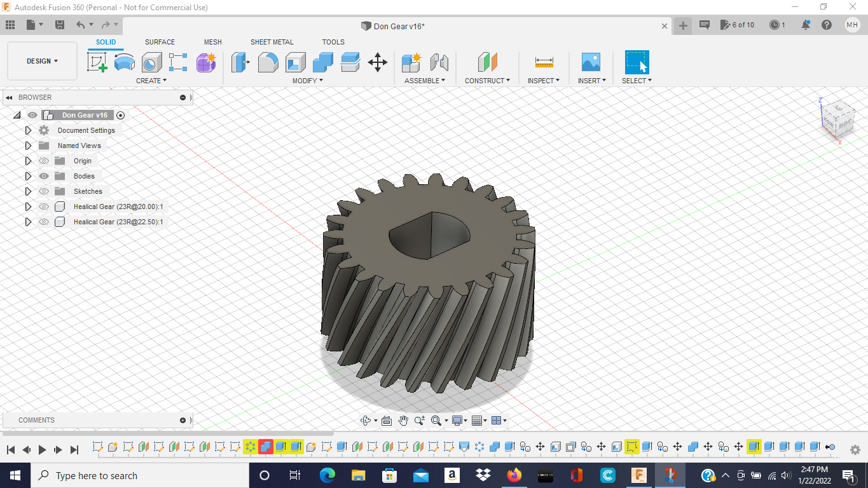Select the Pan tool in the navigation bar
The image size is (868, 488).
(403, 420)
